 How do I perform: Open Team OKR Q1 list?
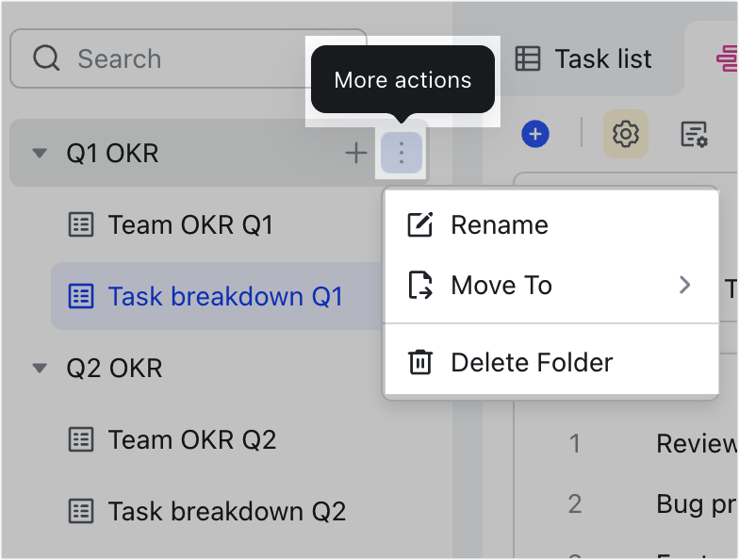click(x=190, y=224)
